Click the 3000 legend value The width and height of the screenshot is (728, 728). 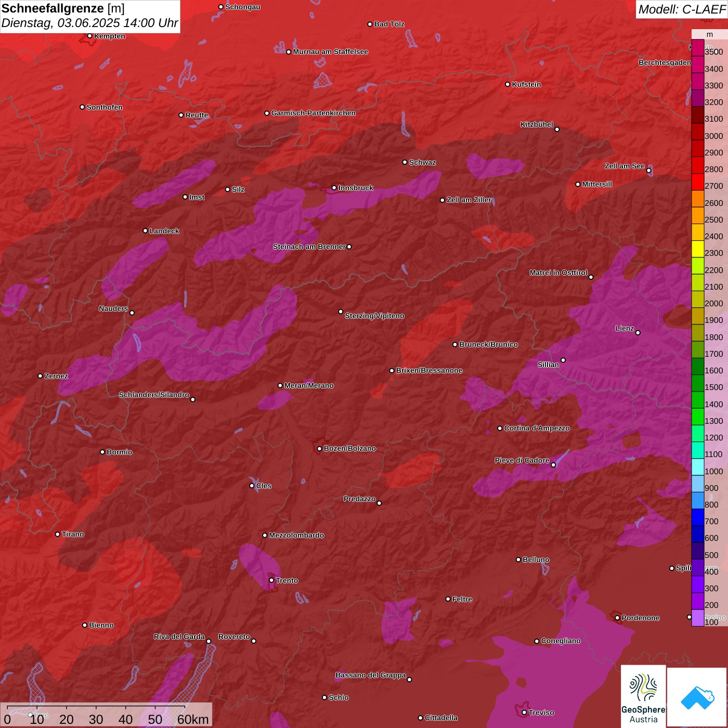tap(713, 136)
